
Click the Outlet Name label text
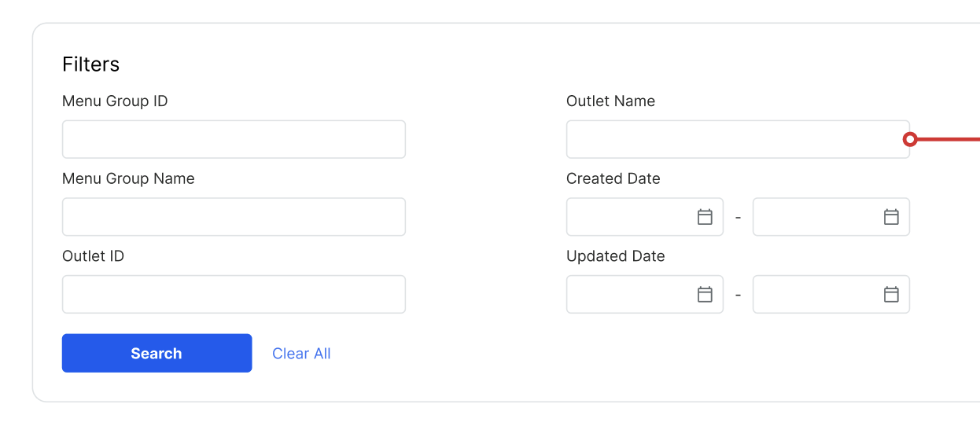(x=610, y=101)
